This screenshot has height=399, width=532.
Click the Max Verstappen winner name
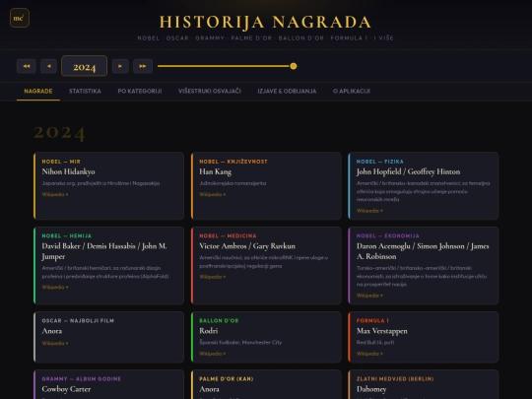coord(381,331)
